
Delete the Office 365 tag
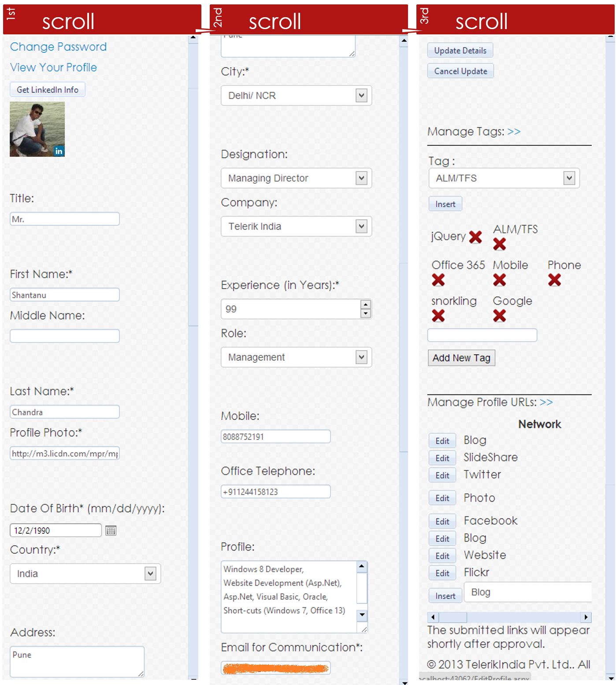coord(438,280)
